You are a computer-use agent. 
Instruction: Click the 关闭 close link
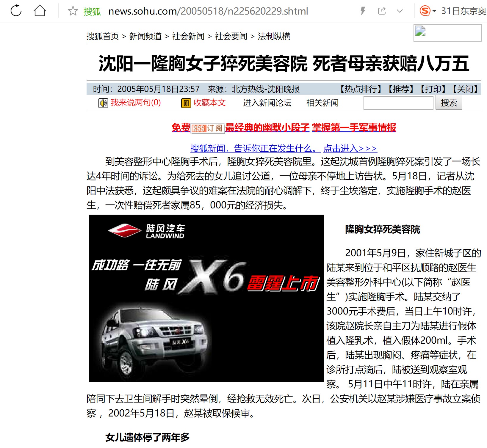tap(465, 89)
